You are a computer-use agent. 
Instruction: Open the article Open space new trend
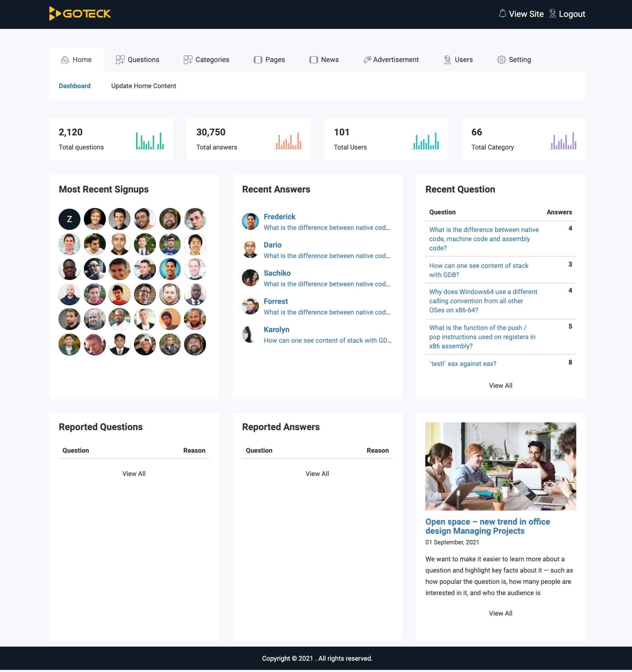click(x=487, y=526)
